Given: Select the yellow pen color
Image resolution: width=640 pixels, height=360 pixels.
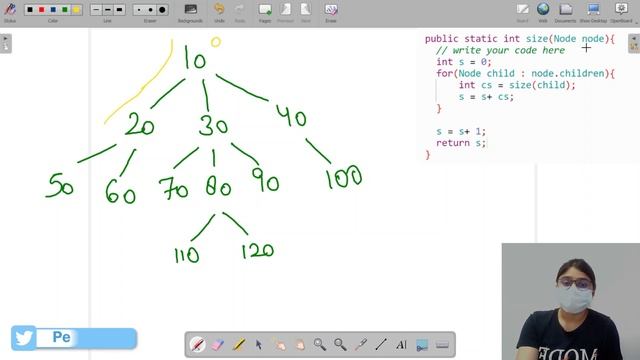Looking at the screenshot, I should pyautogui.click(x=76, y=9).
